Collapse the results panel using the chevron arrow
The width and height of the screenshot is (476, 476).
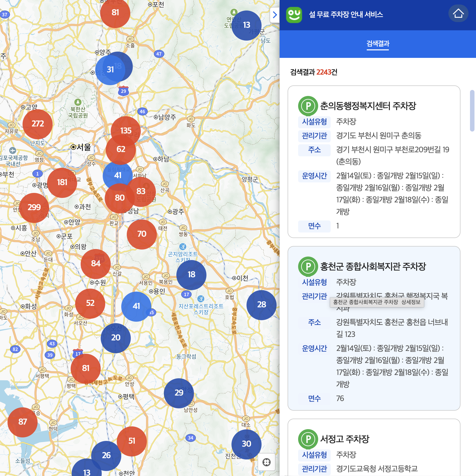pyautogui.click(x=275, y=15)
